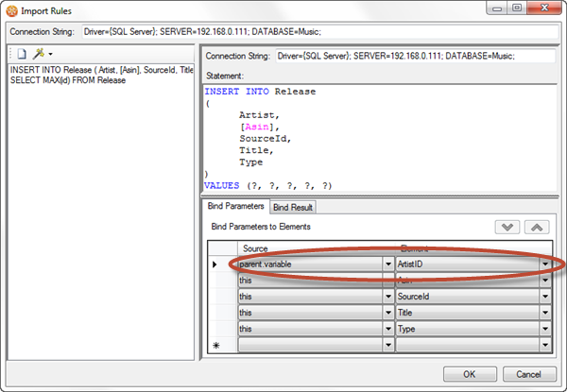The height and width of the screenshot is (392, 567).
Task: Open the wand tool dropdown arrow
Action: (x=49, y=56)
